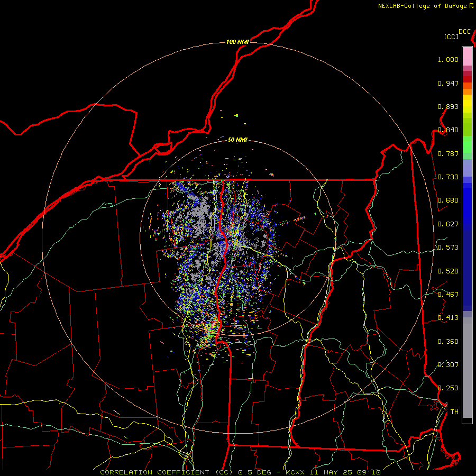Screen dimensions: 476x476
Task: Click the 0.787 scale value
Action: click(x=448, y=153)
